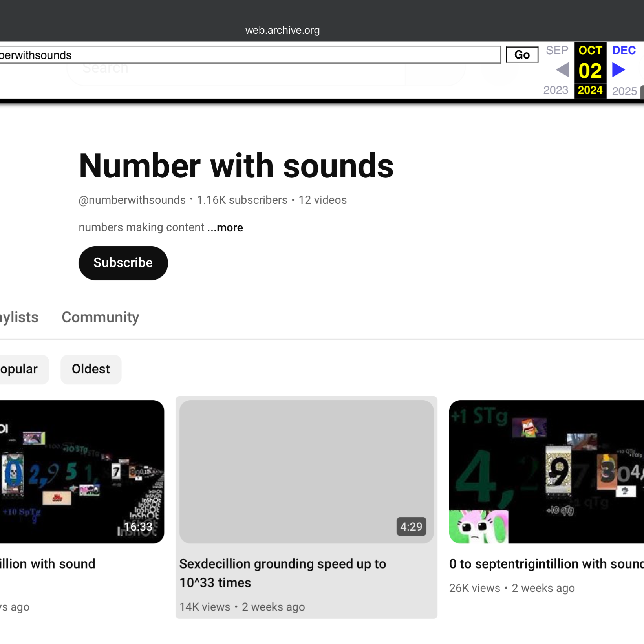The height and width of the screenshot is (644, 644).
Task: Click the 'Number with sounds' channel title
Action: click(x=236, y=166)
